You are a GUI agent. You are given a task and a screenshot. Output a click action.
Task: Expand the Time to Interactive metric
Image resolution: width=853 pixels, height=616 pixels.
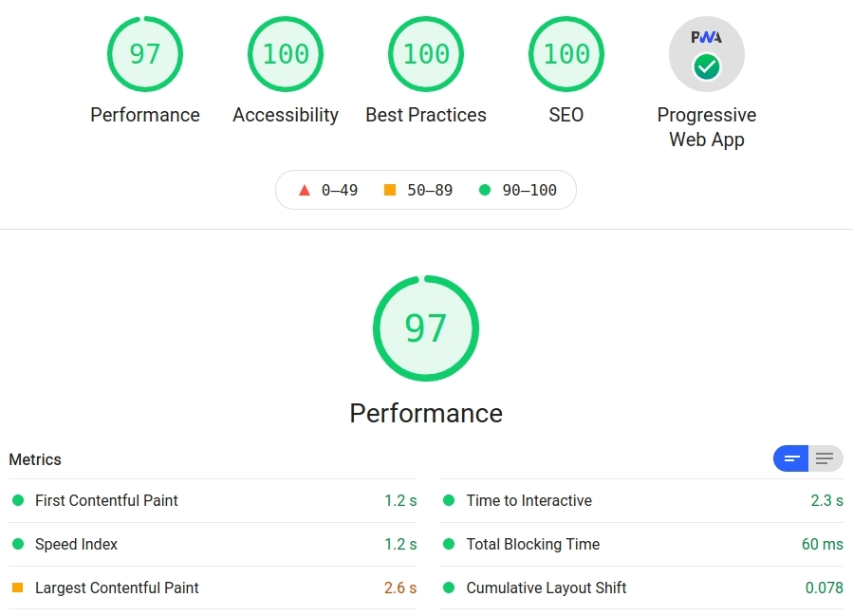coord(528,500)
